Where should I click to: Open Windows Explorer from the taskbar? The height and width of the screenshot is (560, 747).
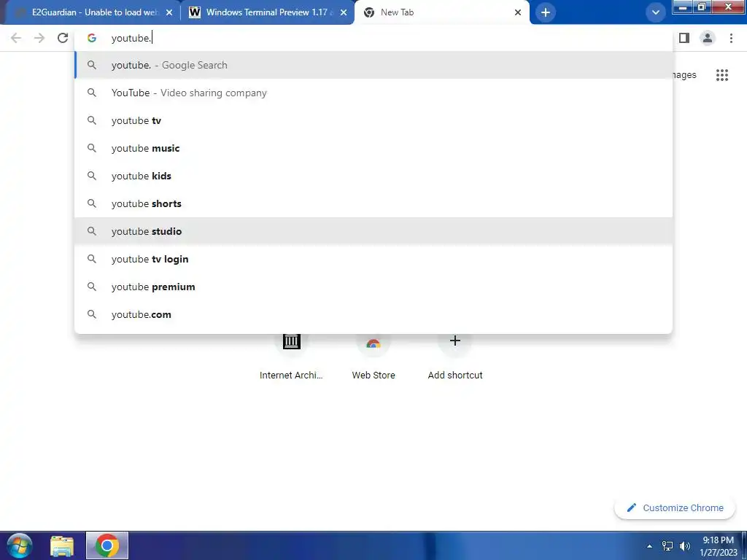click(x=62, y=546)
